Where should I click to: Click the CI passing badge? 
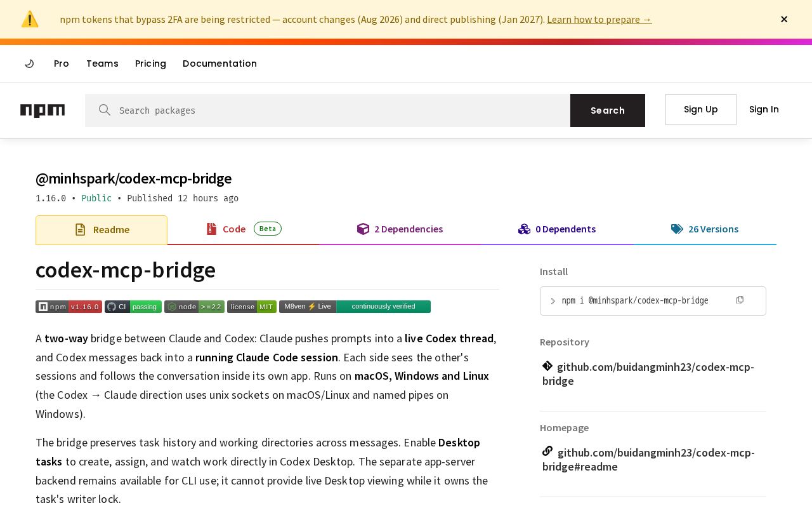[133, 307]
